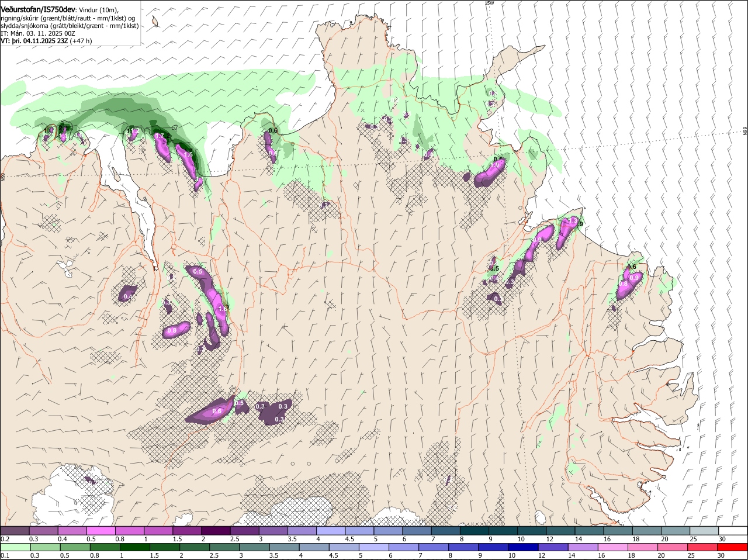This screenshot has height=560, width=748.
Task: Select the lower rain scale swatch labeled 18
Action: tap(643, 547)
